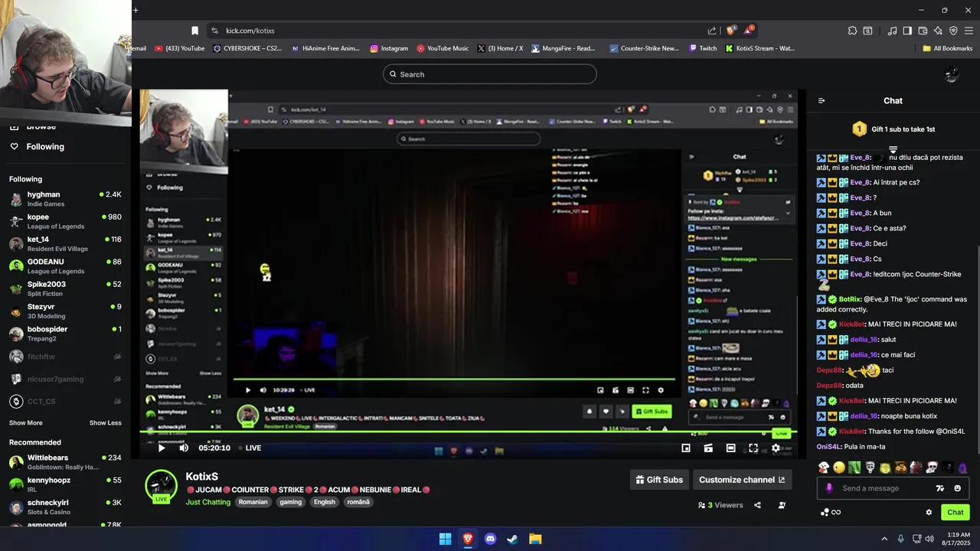Toggle the browser sidebar panel icon
Viewport: 980px width, 551px height.
907,31
